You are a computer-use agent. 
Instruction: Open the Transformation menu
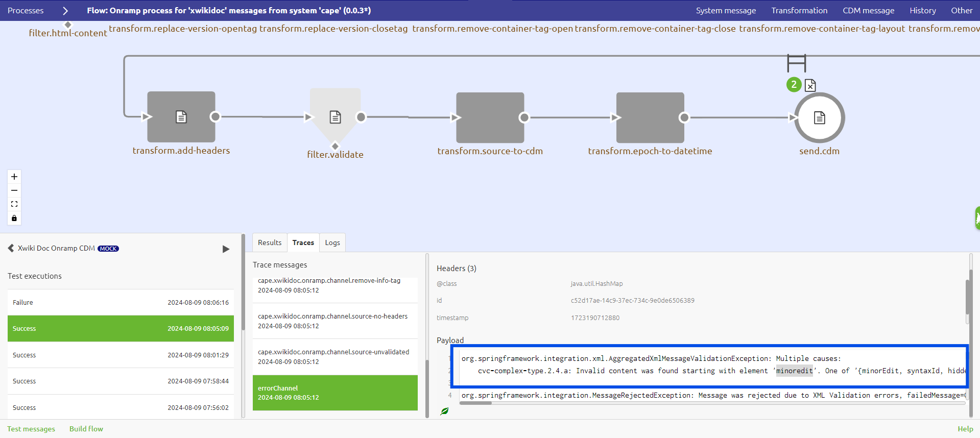799,10
